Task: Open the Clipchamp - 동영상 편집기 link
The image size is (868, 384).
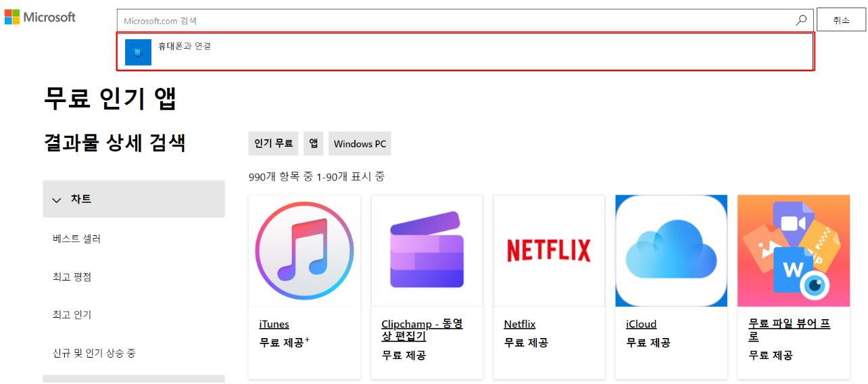Action: click(x=422, y=330)
